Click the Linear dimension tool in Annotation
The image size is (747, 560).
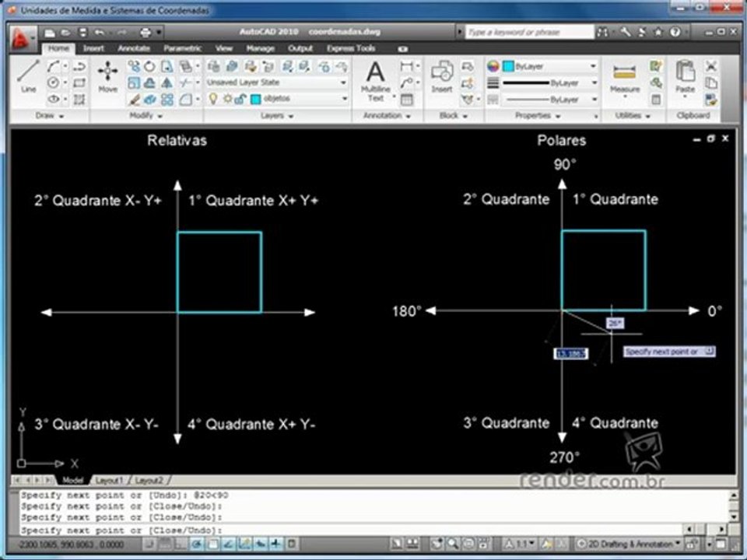[406, 66]
